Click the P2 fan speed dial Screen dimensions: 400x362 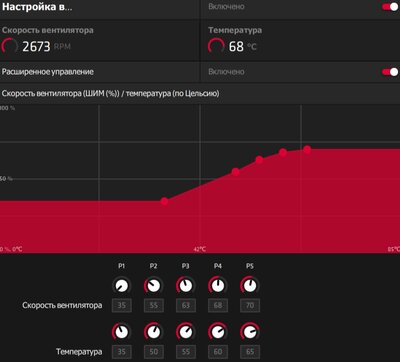[154, 286]
